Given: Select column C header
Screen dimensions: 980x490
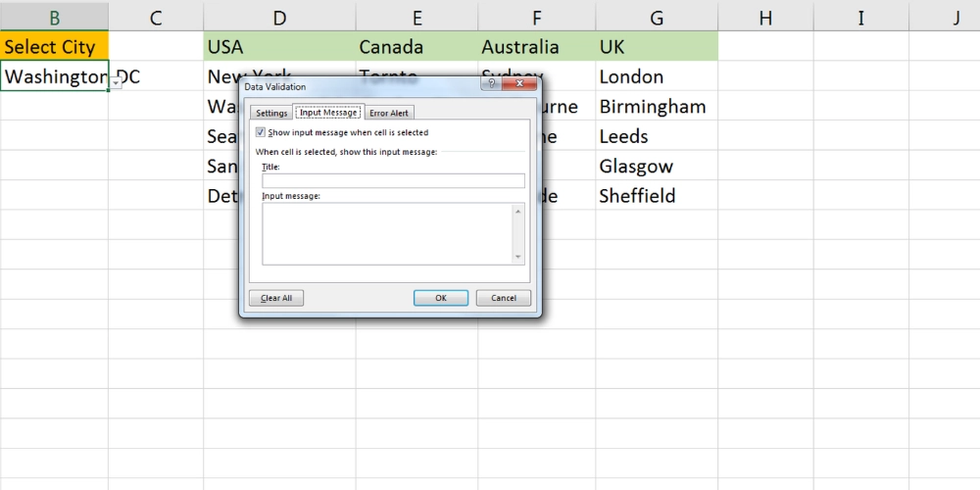Looking at the screenshot, I should tap(156, 16).
